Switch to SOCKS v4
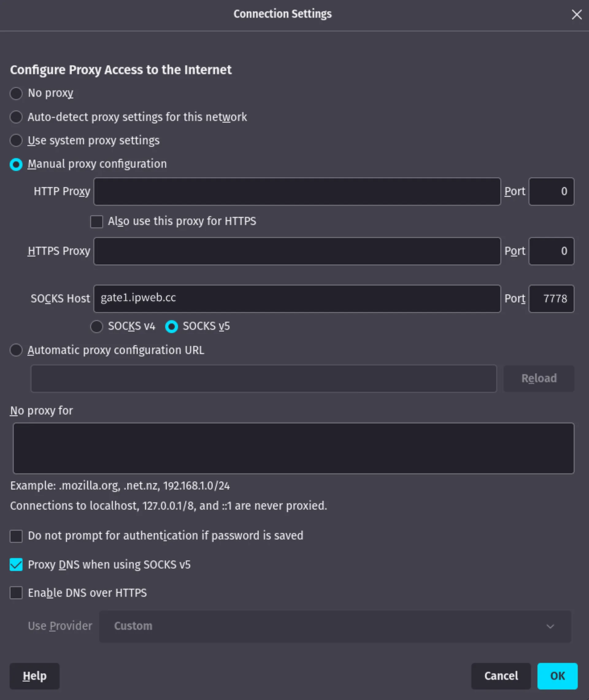 (97, 326)
